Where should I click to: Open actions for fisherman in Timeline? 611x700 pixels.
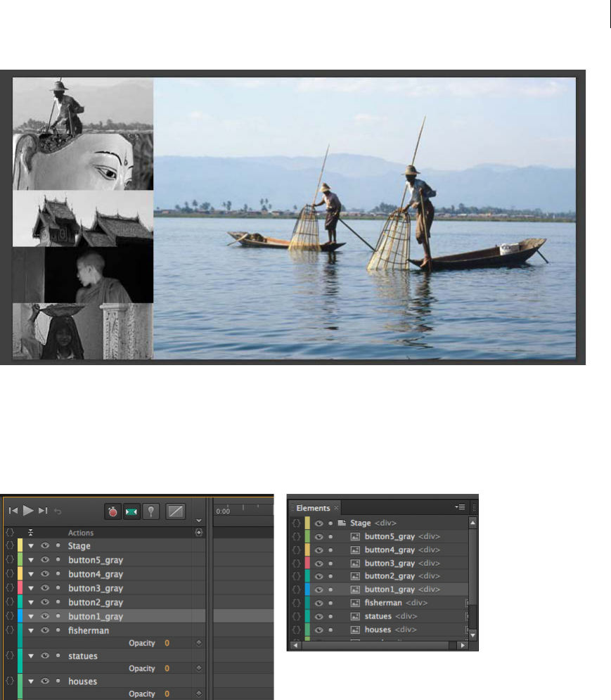point(10,630)
